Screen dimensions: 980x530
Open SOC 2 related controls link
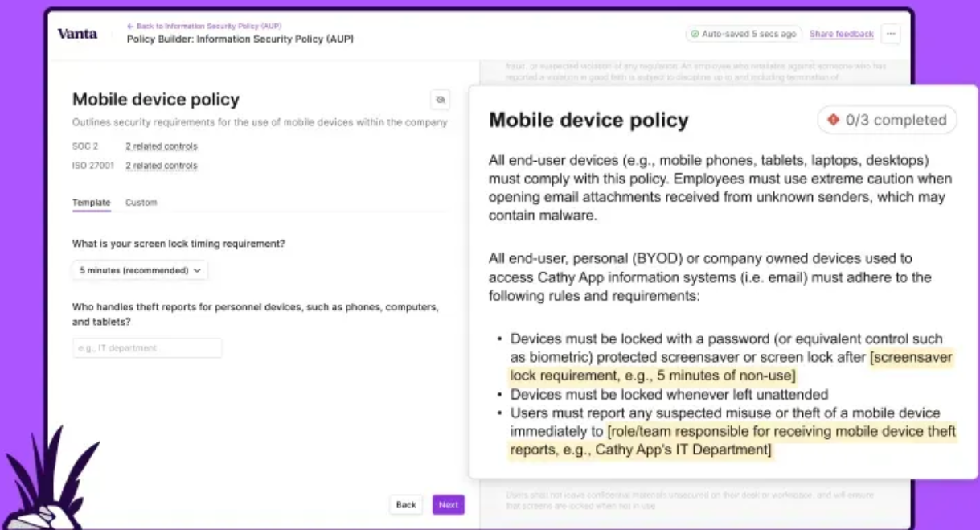click(x=161, y=146)
